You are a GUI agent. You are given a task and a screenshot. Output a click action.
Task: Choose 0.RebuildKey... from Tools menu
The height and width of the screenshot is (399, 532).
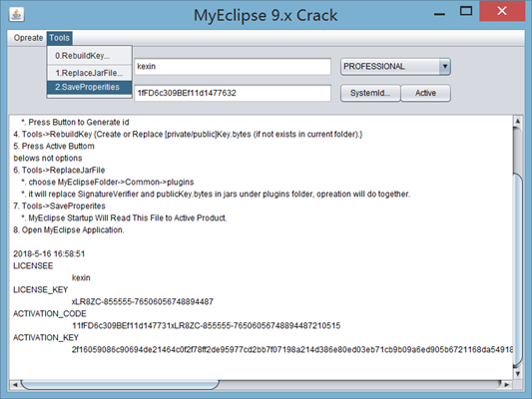(x=89, y=56)
